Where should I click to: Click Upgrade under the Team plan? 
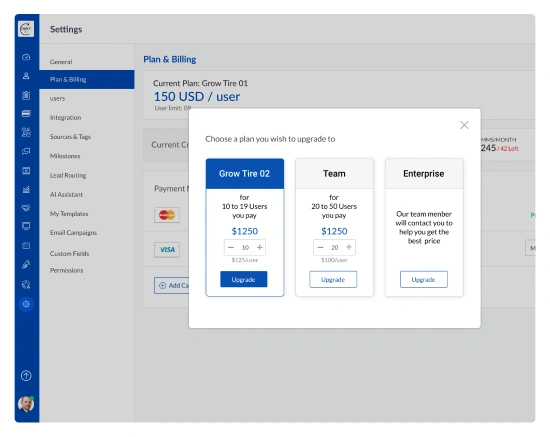click(x=333, y=279)
